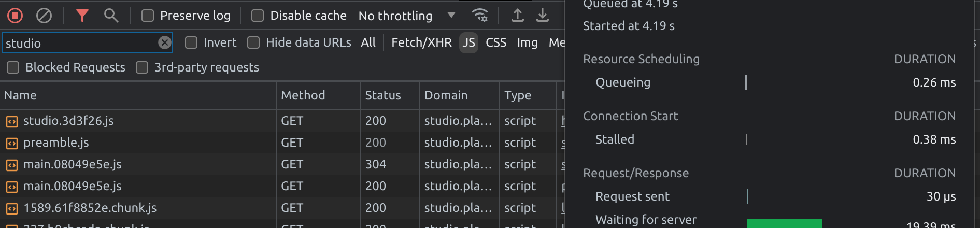
Task: Open network conditions Wi-Fi icon
Action: point(480,16)
